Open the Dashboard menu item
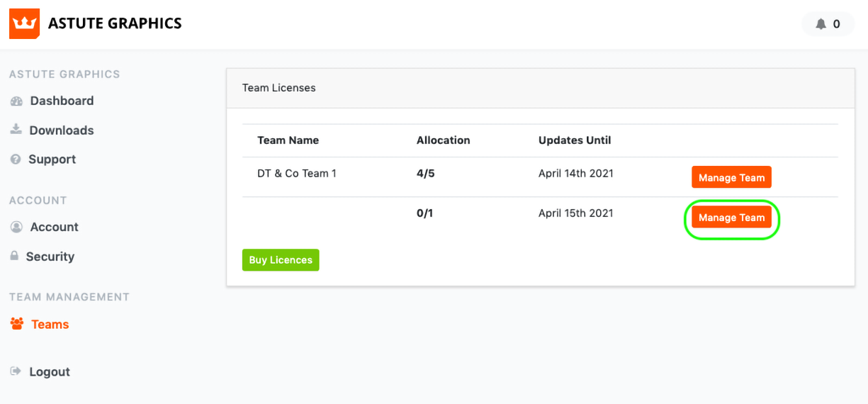 coord(62,101)
